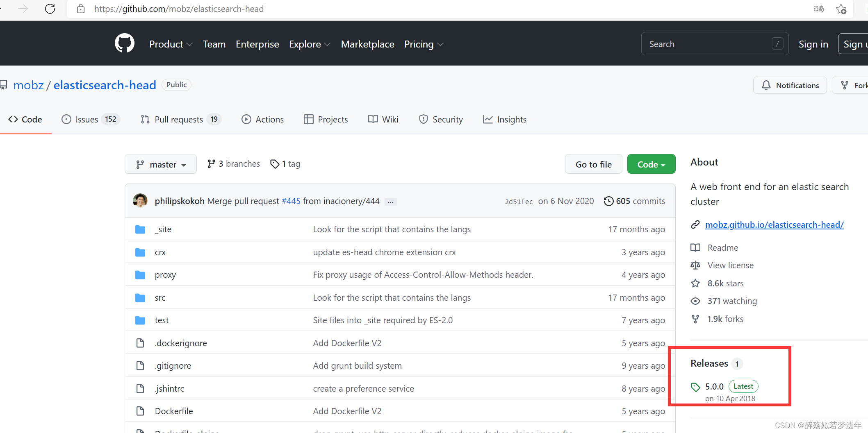
Task: Switch to the Security tab
Action: click(441, 119)
